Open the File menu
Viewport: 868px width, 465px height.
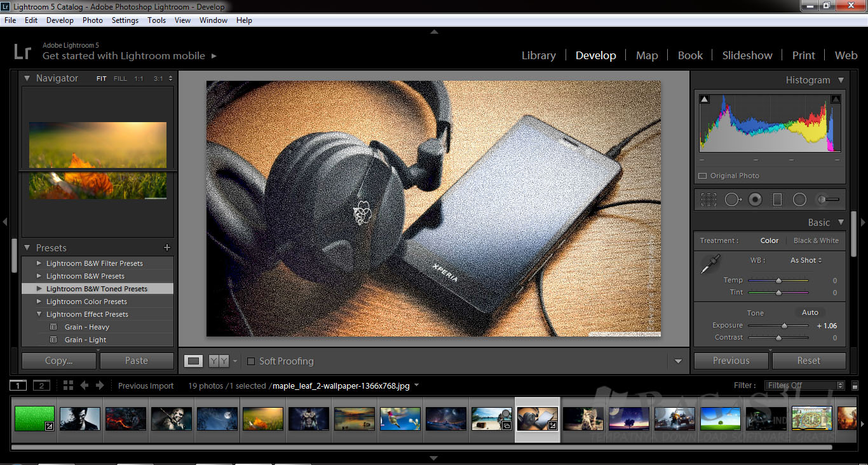pyautogui.click(x=10, y=20)
